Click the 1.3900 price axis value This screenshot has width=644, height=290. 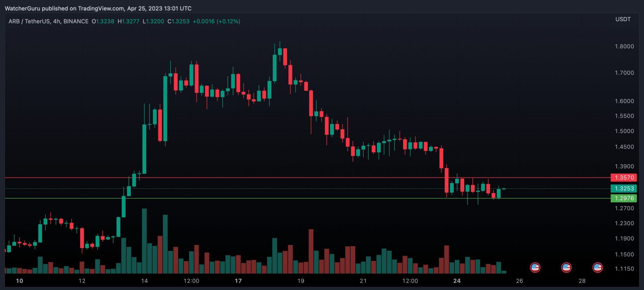(x=624, y=166)
